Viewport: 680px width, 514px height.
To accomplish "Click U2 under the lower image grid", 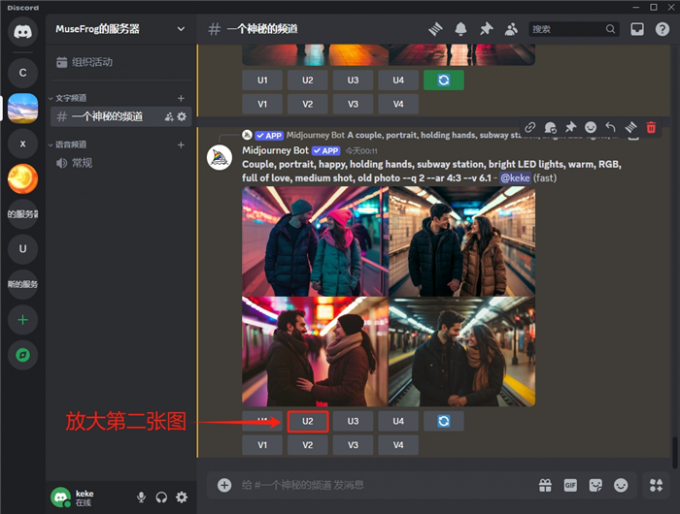I will pyautogui.click(x=307, y=421).
